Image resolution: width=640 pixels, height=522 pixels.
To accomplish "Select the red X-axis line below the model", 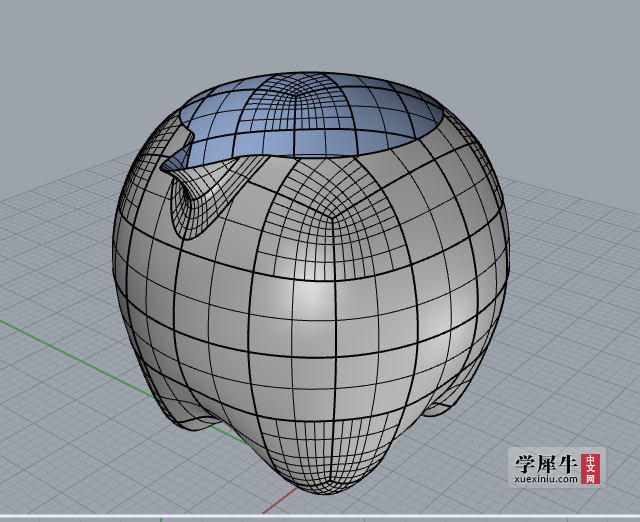I will (x=280, y=501).
